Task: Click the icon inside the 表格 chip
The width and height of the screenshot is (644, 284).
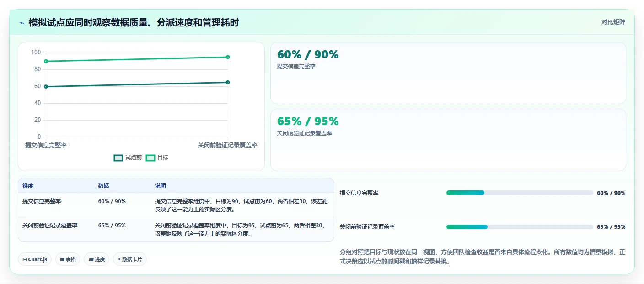Action: coord(62,259)
